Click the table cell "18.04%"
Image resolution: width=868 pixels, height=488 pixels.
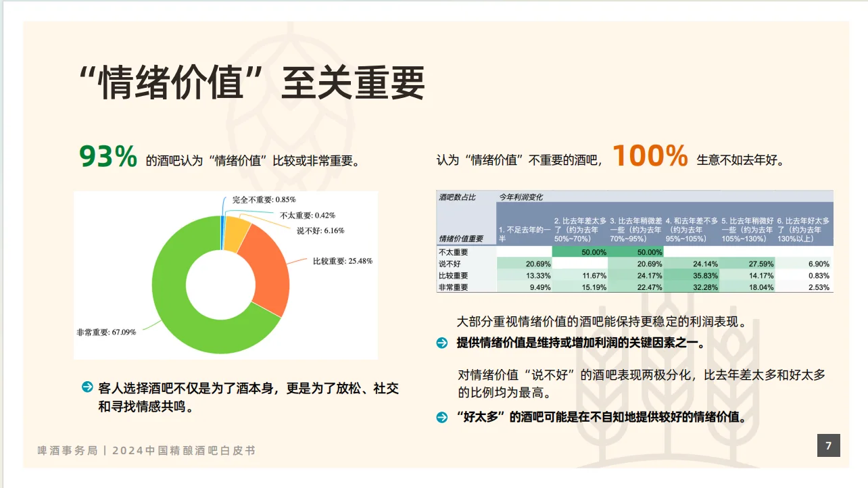(747, 287)
